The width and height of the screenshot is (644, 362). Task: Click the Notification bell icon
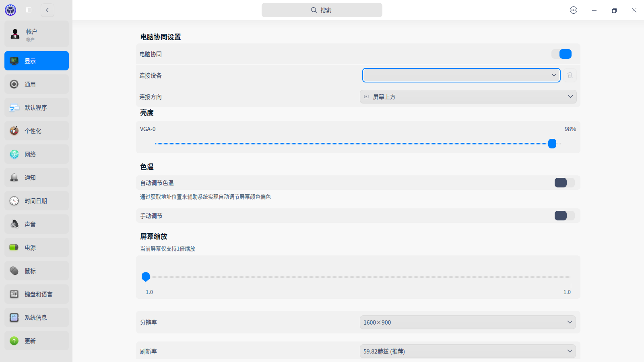point(14,177)
